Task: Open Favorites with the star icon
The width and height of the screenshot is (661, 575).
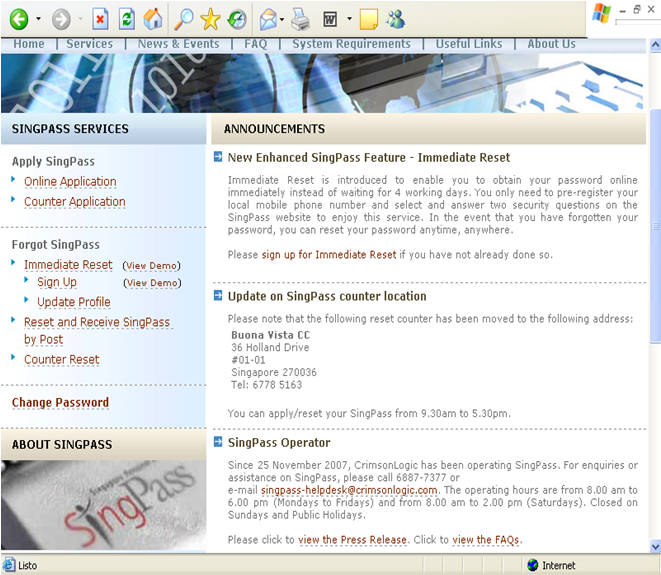Action: coord(210,19)
